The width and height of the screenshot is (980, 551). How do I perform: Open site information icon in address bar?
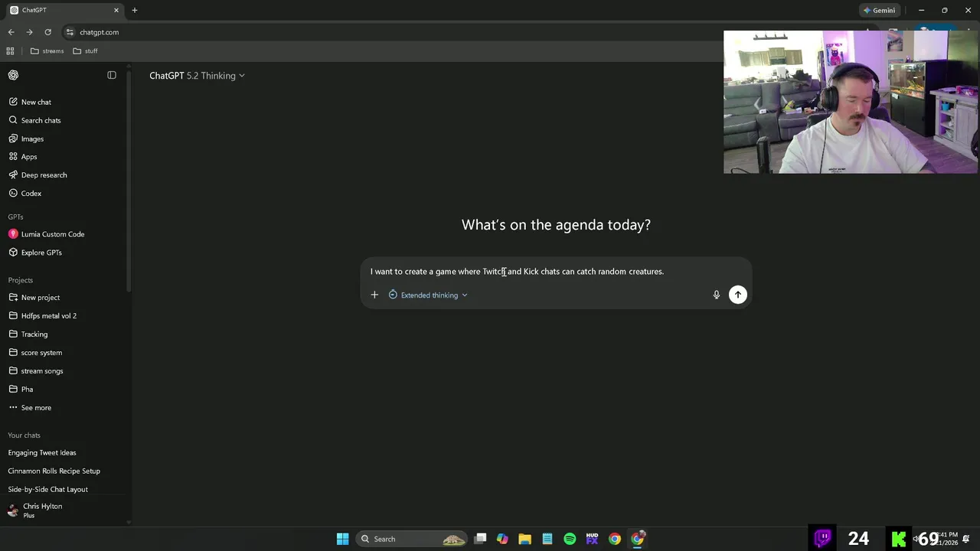(70, 32)
